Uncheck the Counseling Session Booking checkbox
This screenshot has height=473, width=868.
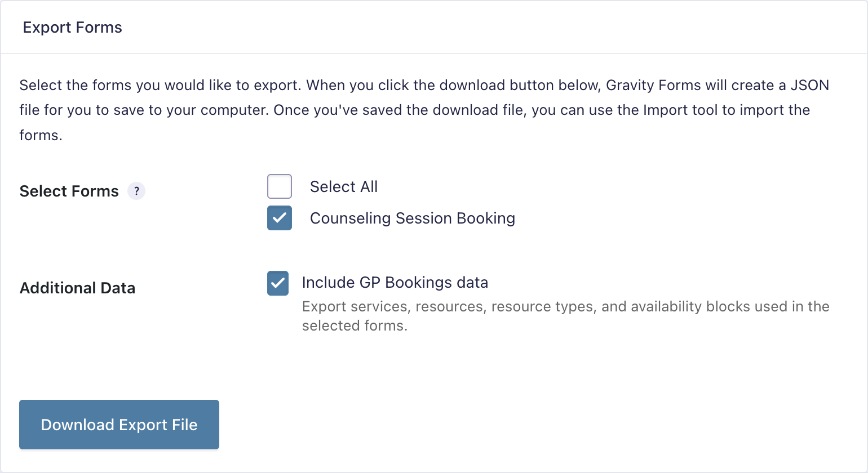pyautogui.click(x=280, y=218)
